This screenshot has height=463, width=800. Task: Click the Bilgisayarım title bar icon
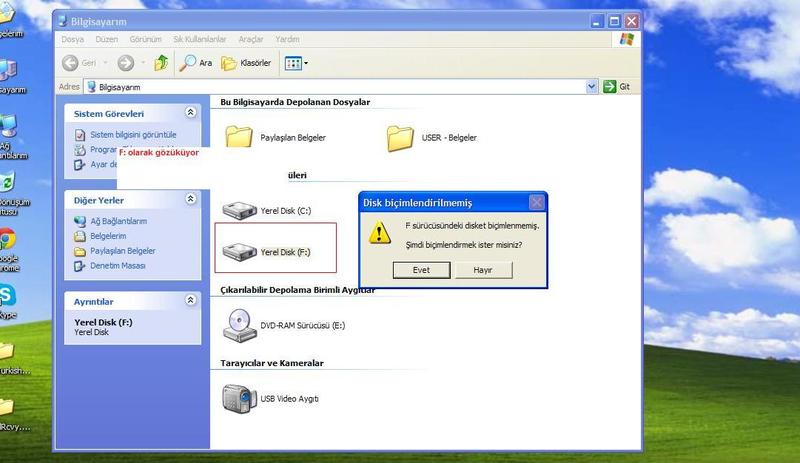(62, 21)
